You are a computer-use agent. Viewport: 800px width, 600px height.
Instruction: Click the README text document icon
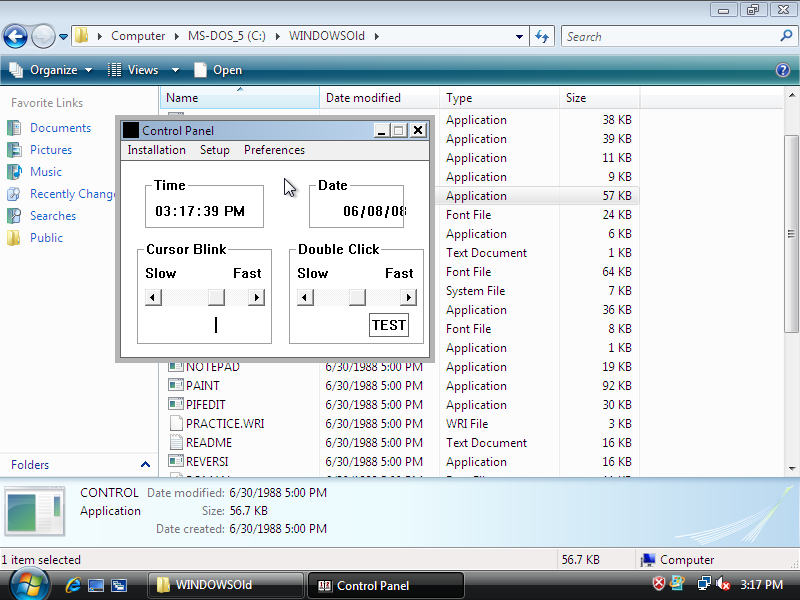176,443
